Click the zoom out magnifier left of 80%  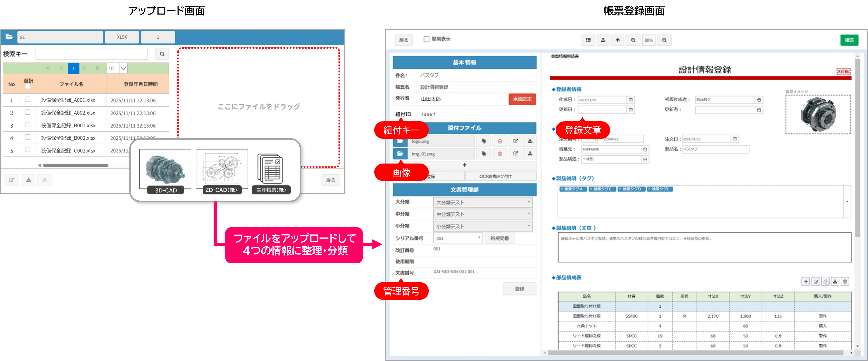633,40
